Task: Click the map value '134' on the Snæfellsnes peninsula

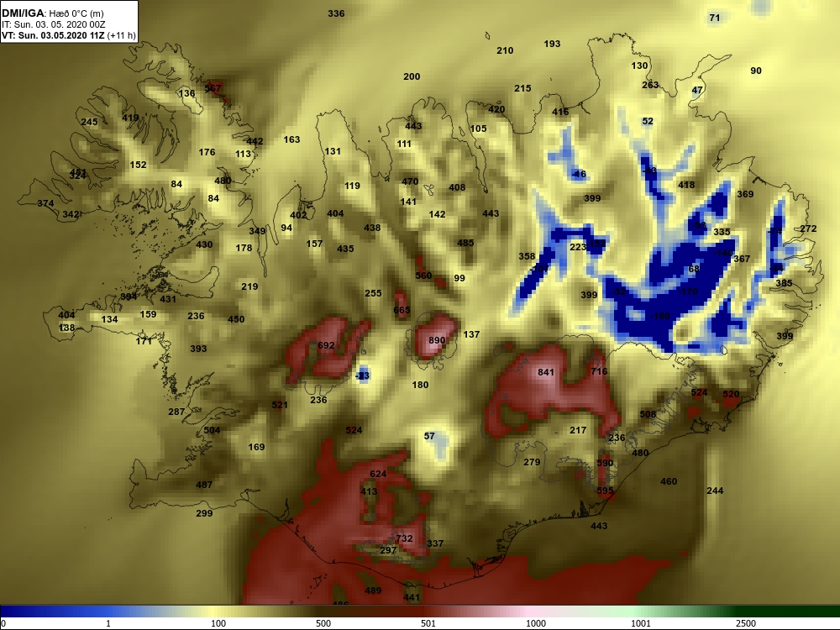Action: (x=109, y=319)
